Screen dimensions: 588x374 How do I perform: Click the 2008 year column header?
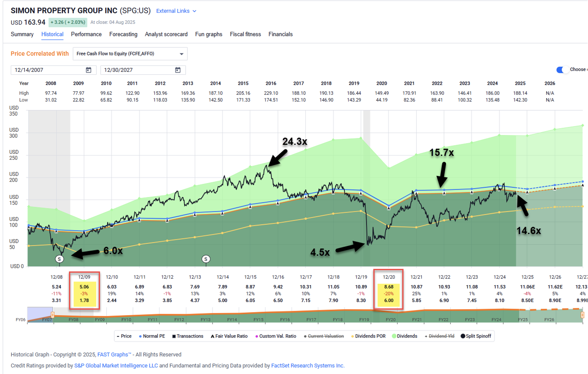click(x=51, y=83)
